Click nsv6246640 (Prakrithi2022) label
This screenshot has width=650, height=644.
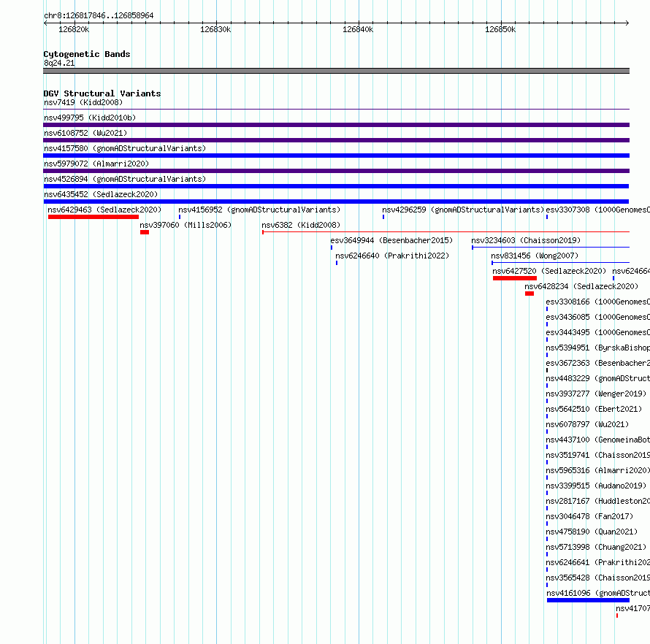point(392,256)
